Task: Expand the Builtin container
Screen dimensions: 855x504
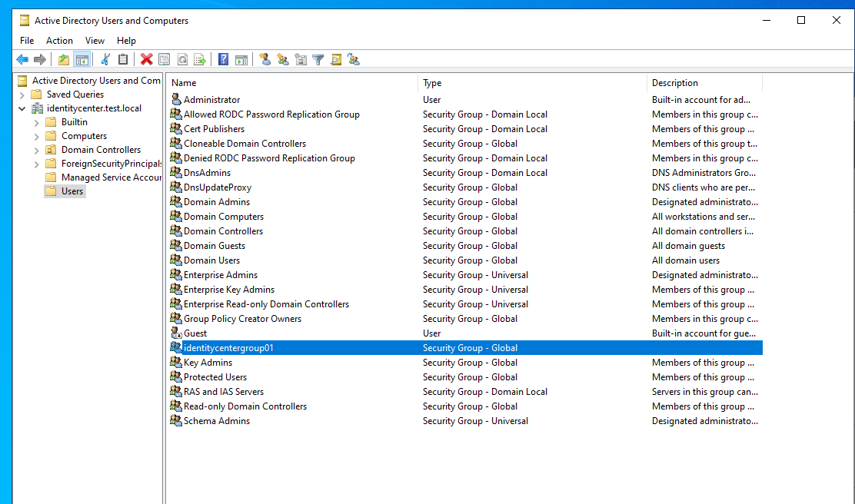Action: click(37, 123)
